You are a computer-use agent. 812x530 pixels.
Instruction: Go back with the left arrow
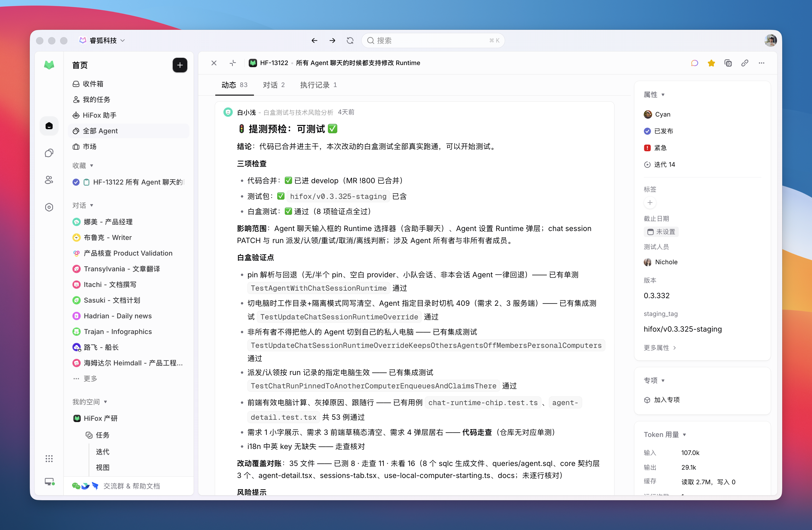click(x=314, y=41)
